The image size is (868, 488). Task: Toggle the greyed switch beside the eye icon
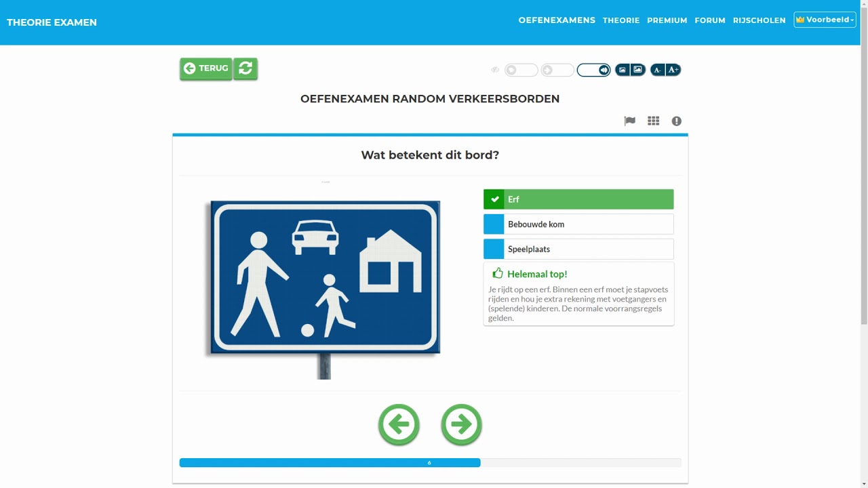(x=521, y=70)
